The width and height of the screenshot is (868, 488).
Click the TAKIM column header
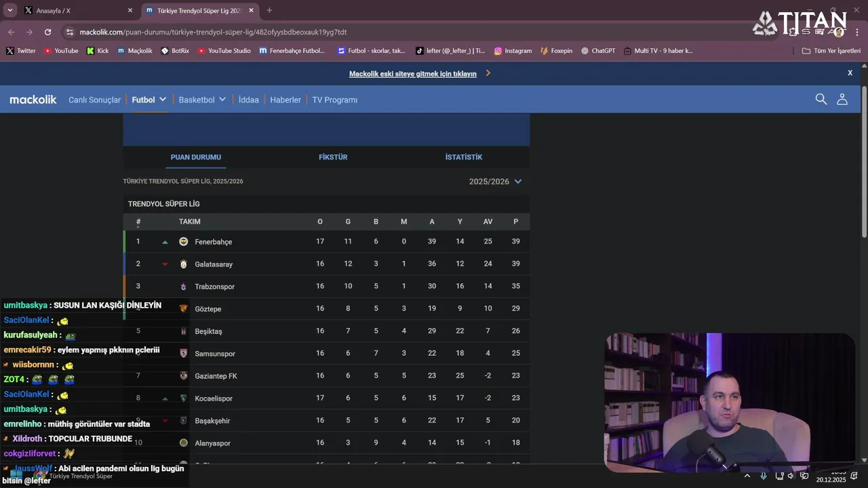click(x=189, y=222)
